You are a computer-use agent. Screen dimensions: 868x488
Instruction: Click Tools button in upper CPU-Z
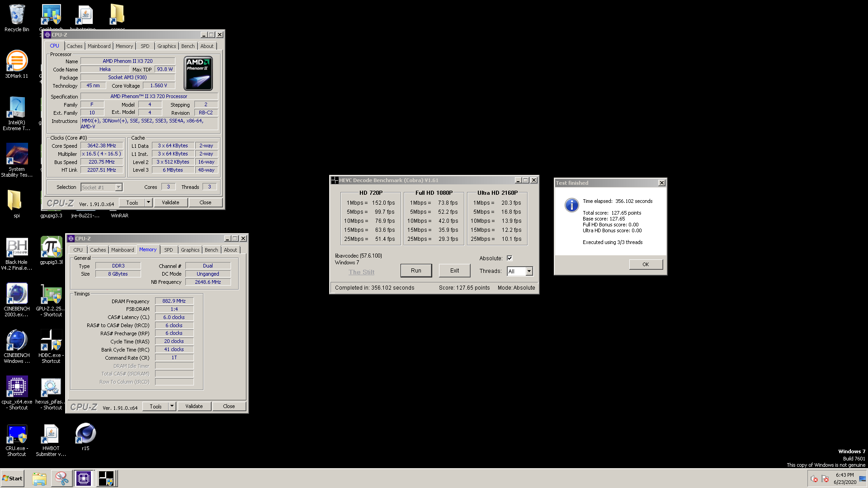click(132, 202)
